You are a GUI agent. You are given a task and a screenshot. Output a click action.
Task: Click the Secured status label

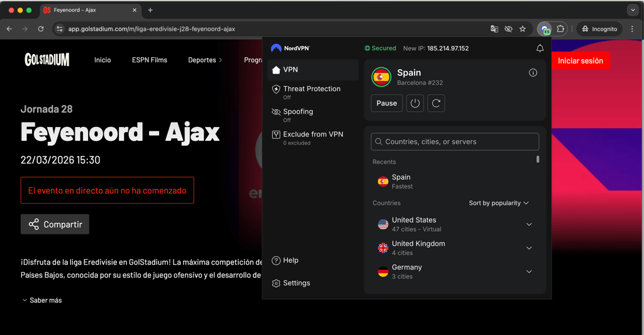[380, 48]
